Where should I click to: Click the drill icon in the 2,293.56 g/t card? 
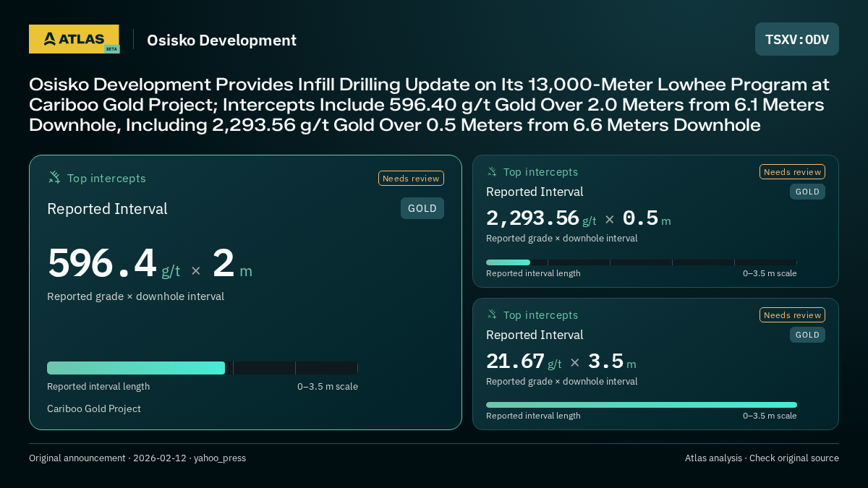(x=492, y=171)
